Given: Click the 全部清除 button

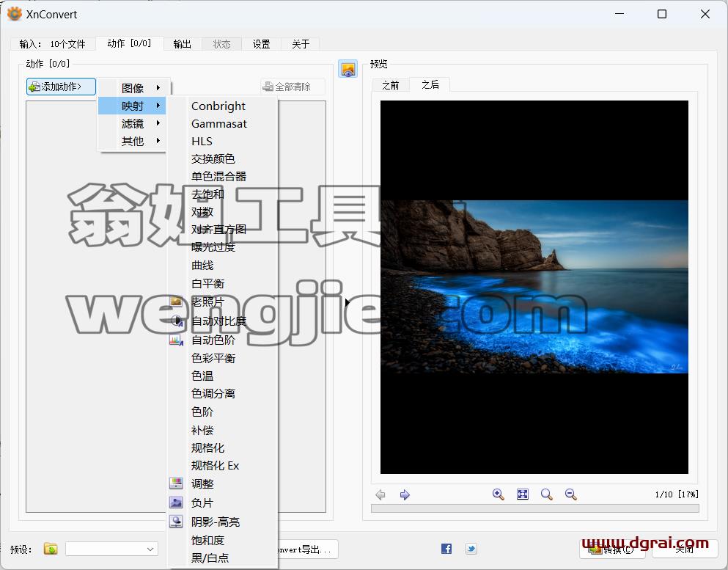Looking at the screenshot, I should point(293,87).
